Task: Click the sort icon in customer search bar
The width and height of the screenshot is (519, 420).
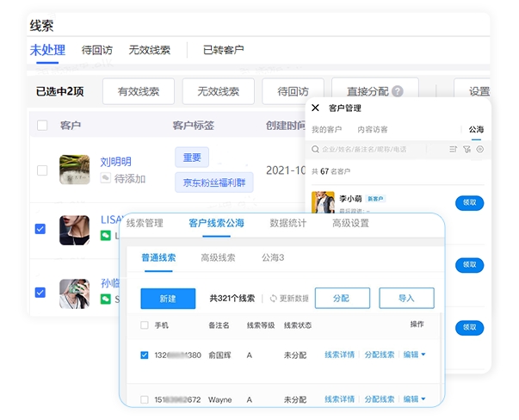Action: tap(453, 149)
